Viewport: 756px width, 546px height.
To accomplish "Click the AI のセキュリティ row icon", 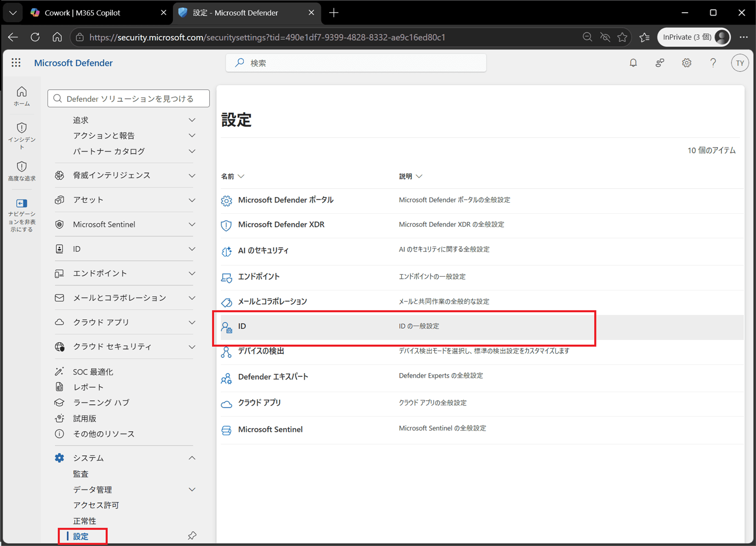I will (226, 251).
